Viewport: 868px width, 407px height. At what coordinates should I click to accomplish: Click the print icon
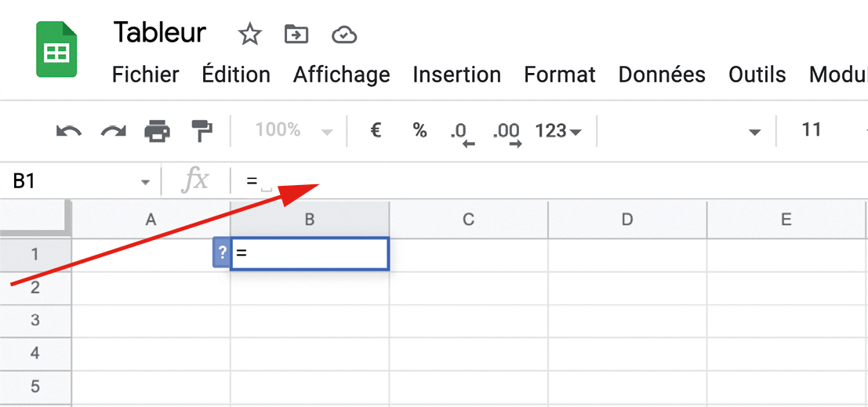(158, 131)
